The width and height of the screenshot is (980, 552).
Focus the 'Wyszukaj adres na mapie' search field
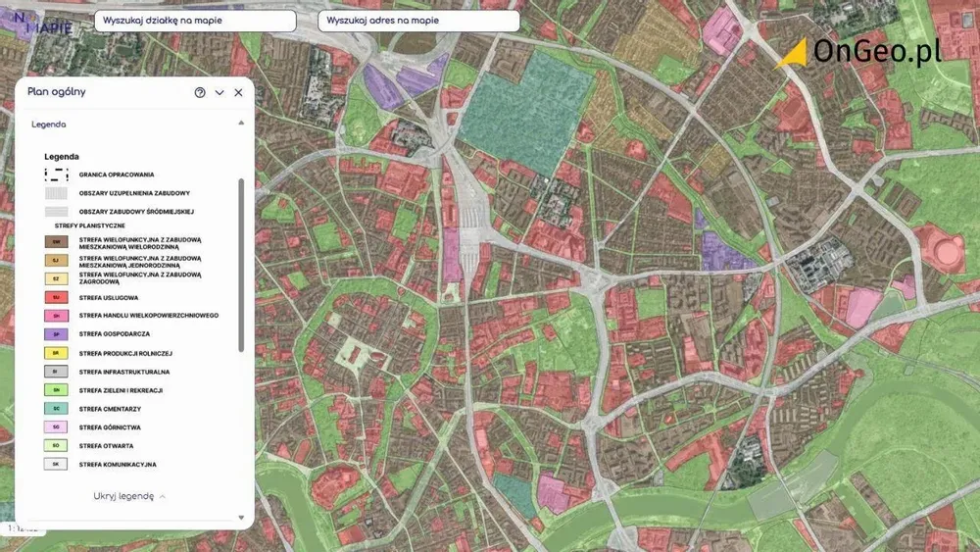click(x=418, y=21)
